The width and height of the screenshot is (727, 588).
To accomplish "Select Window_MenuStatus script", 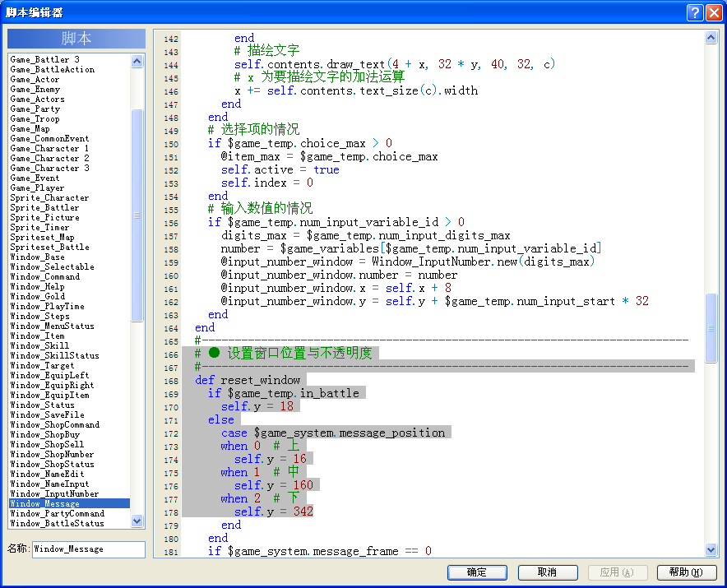I will pos(53,326).
